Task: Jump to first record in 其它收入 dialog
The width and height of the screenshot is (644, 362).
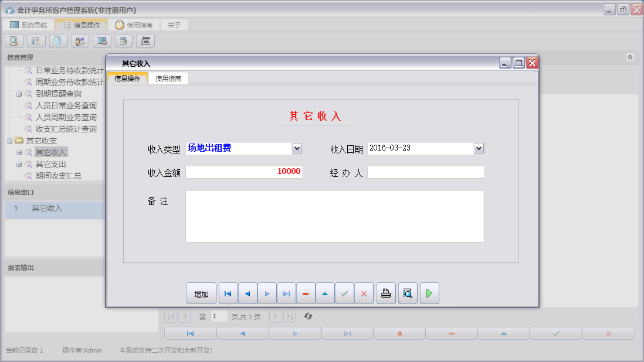Action: [x=228, y=293]
